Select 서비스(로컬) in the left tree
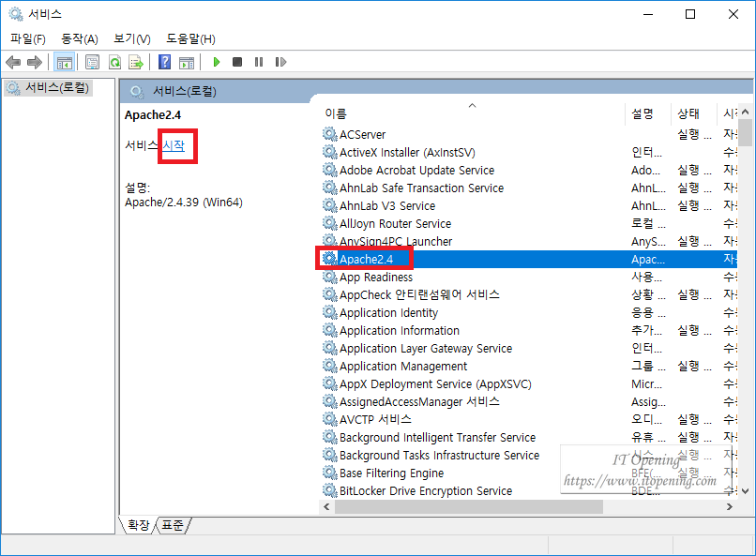756x556 pixels. point(57,87)
